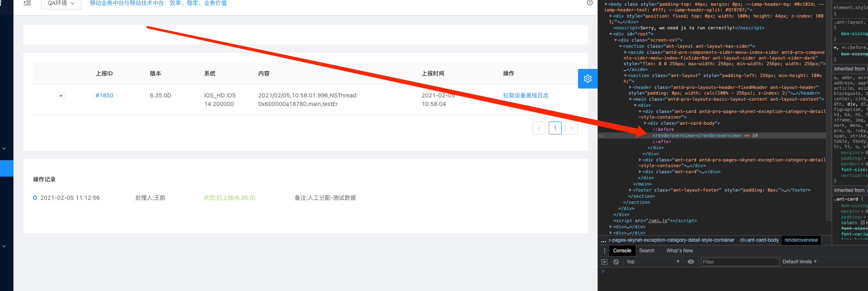Click the 上报ID column header
868x291 pixels.
104,73
